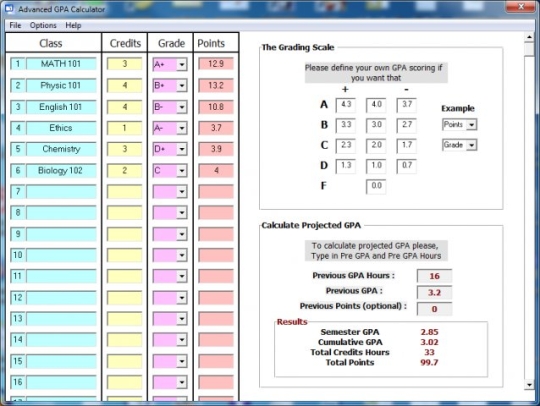The image size is (540, 406).
Task: Click the points value 13.2 for Physic 101
Action: pos(216,85)
